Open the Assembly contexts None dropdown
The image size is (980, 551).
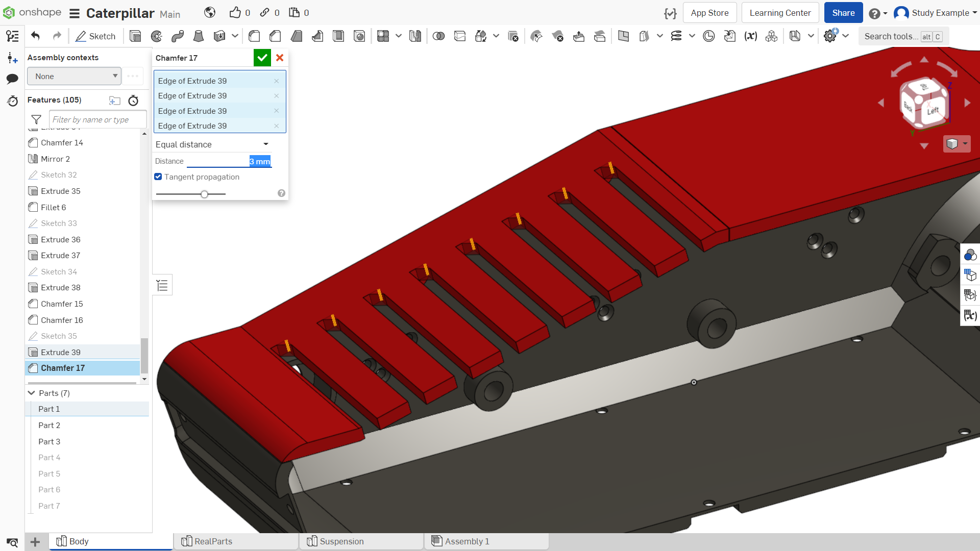pos(75,76)
